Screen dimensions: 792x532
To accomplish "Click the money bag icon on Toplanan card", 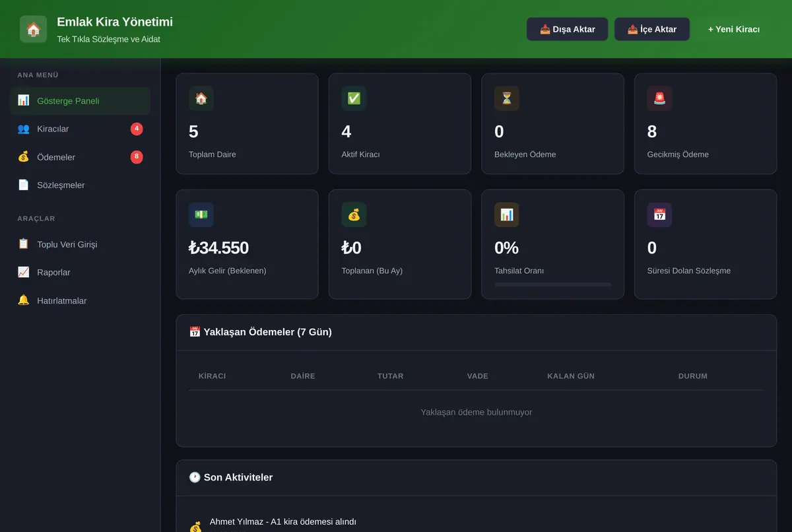I will (354, 215).
